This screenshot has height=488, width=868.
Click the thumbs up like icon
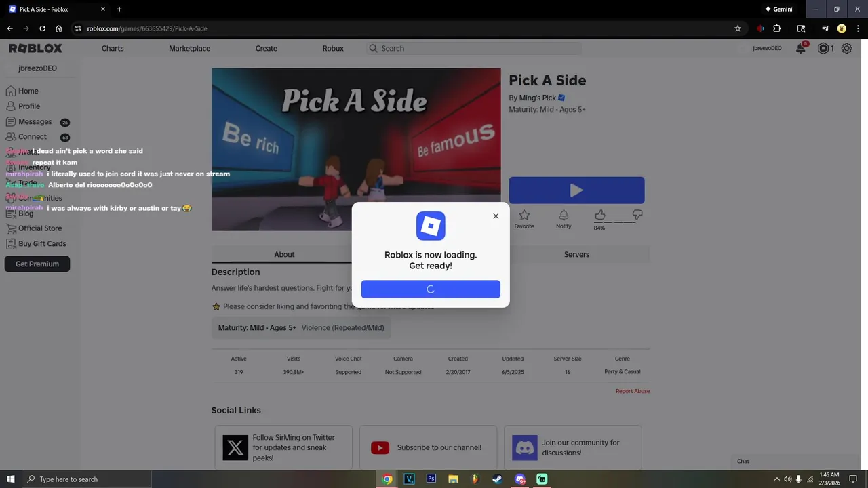point(600,215)
